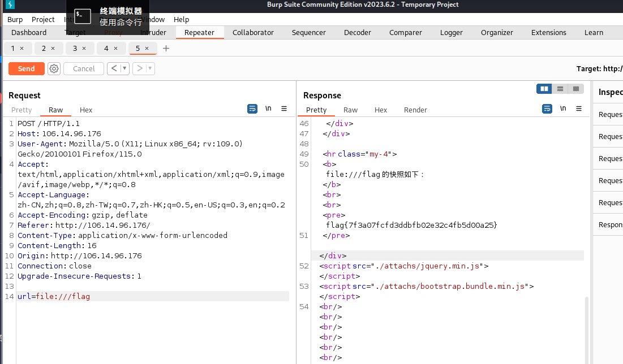Switch Request view to Hex
This screenshot has width=623, height=364.
[86, 110]
